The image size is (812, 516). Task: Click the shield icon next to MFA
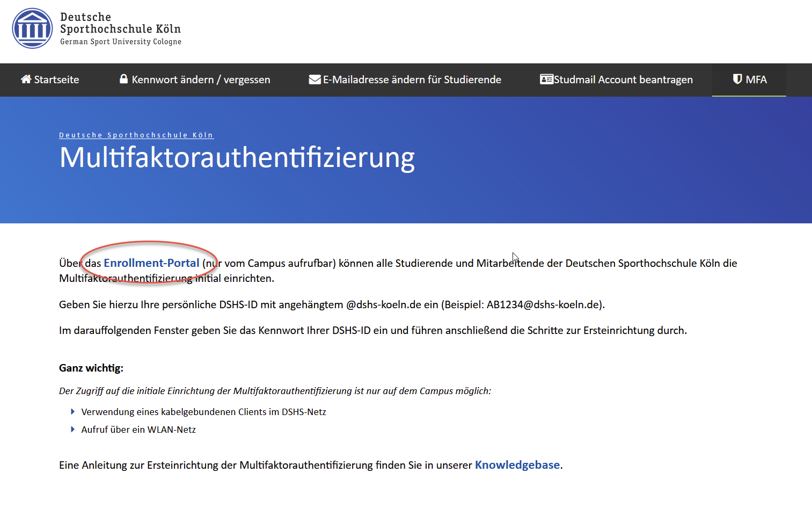pyautogui.click(x=737, y=79)
